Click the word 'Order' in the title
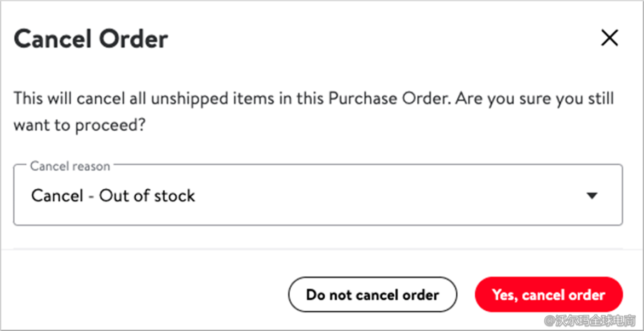Screen dimensions: 644x331 tap(135, 39)
